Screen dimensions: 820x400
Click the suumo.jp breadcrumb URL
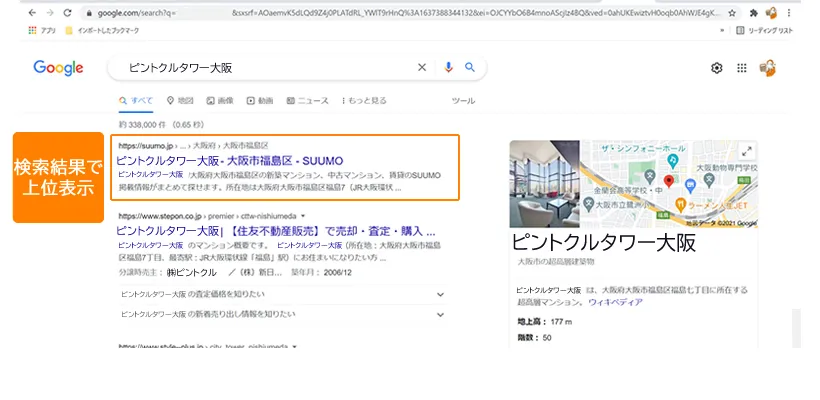point(193,145)
